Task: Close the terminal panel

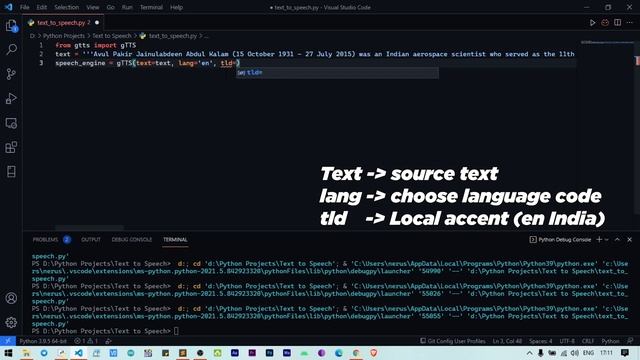Action: [629, 240]
